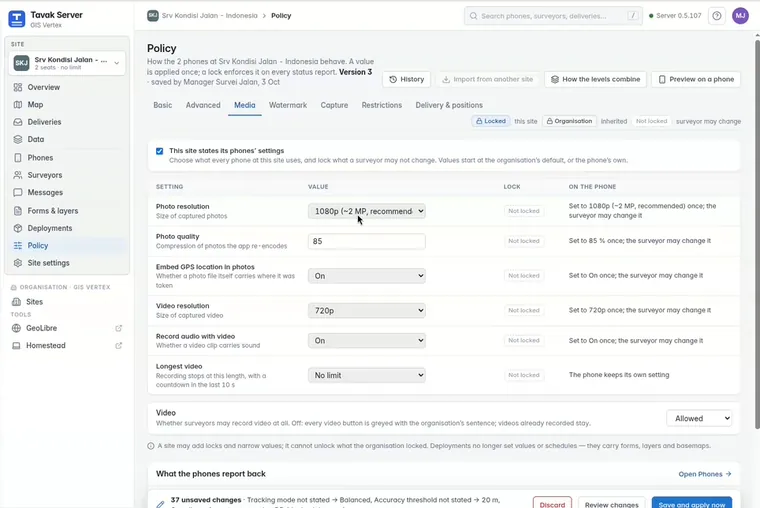Click the Policy sliders icon in sidebar
The height and width of the screenshot is (508, 760).
tap(18, 246)
